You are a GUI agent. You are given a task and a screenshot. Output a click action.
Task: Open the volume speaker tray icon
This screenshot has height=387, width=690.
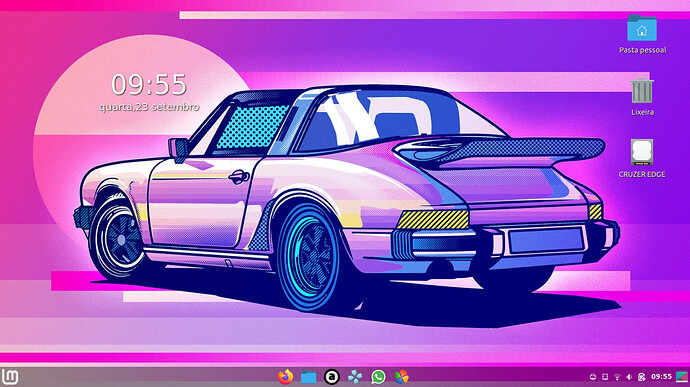pyautogui.click(x=629, y=377)
